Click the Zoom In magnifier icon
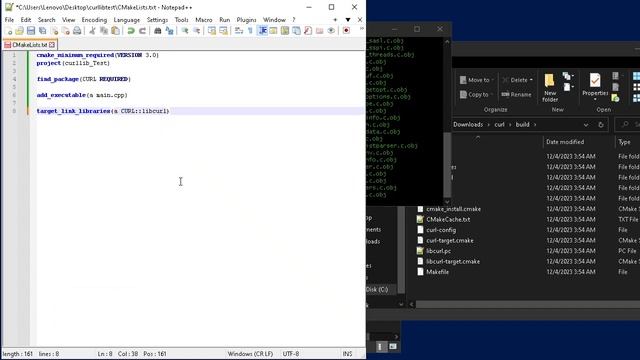This screenshot has width=640, height=360. (x=185, y=31)
